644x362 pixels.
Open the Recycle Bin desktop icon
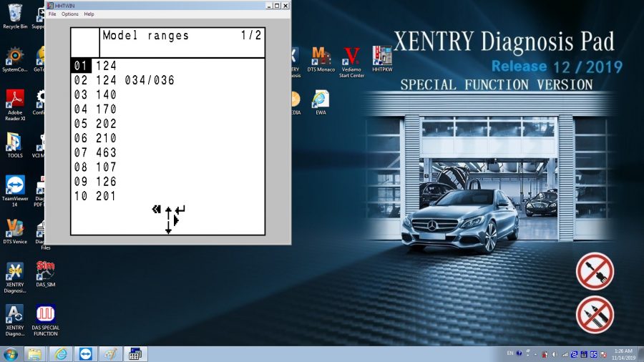coord(15,16)
